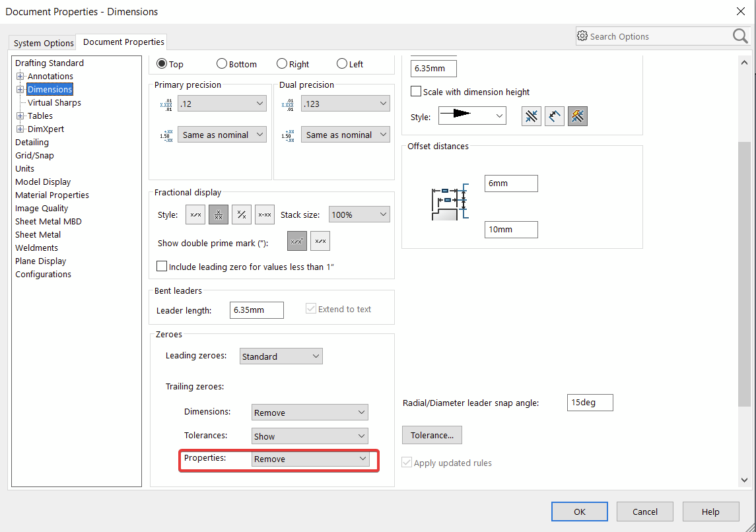Select the Bottom radio button
Screen dimensions: 756x532
tap(222, 63)
